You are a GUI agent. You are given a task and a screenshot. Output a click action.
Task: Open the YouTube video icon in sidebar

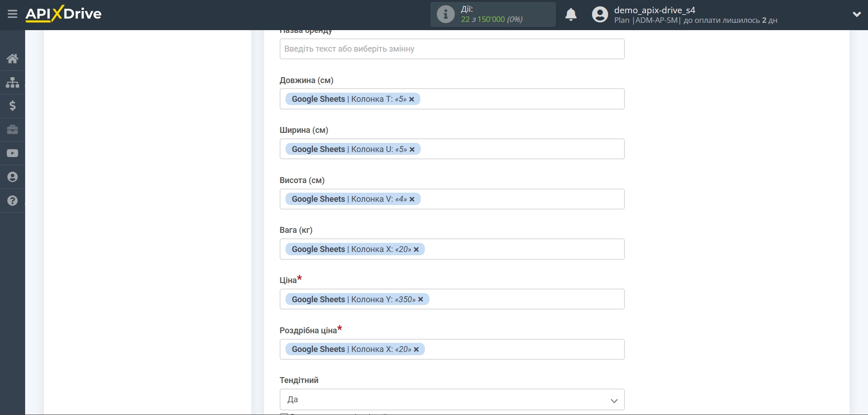12,153
